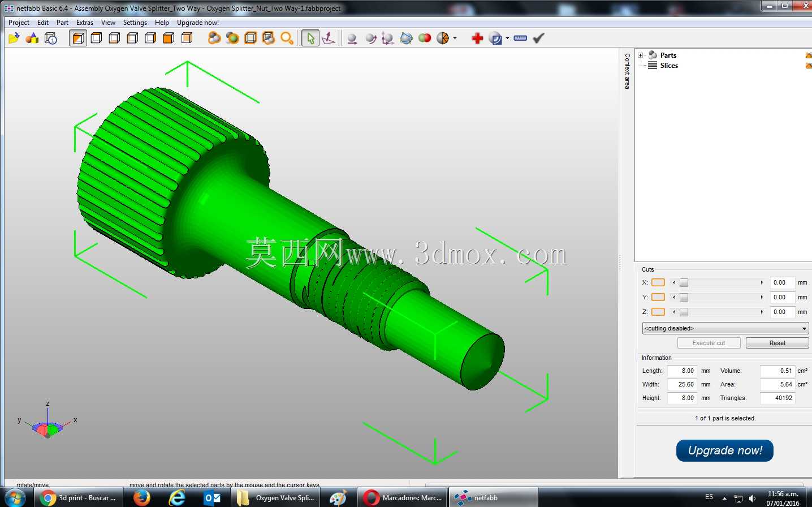Image resolution: width=812 pixels, height=507 pixels.
Task: Open the Project menu
Action: 19,23
